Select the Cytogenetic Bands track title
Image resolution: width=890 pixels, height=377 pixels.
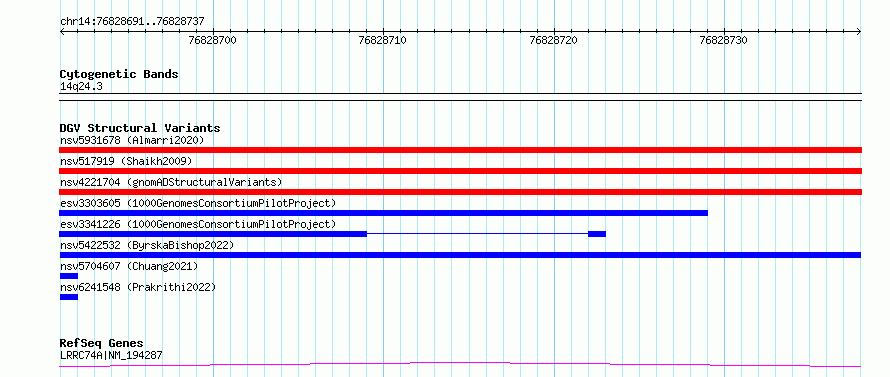pos(119,74)
